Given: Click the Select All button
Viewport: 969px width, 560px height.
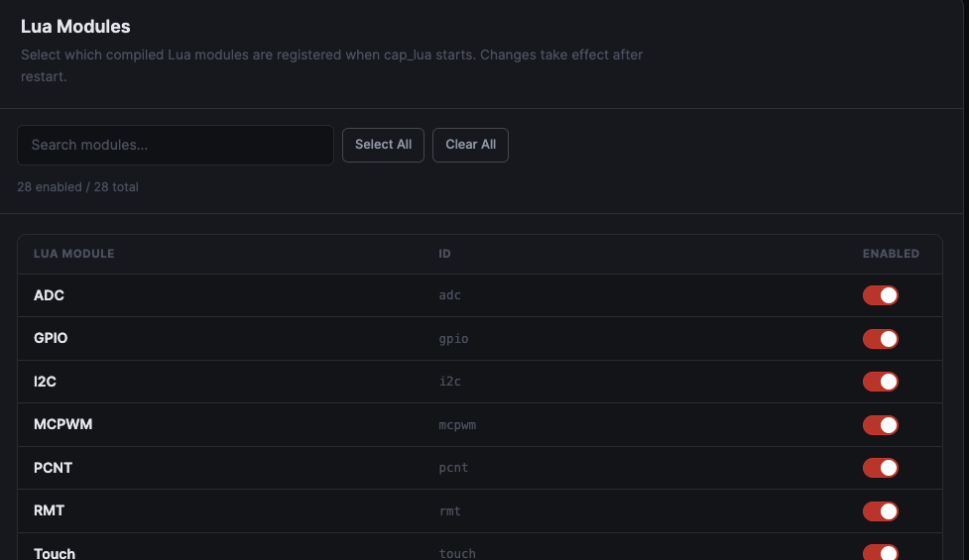Looking at the screenshot, I should tap(383, 145).
